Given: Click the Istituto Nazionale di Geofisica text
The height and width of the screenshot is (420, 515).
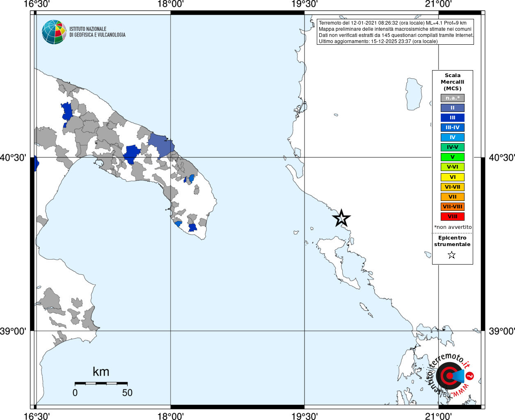Looking at the screenshot, I should (x=97, y=32).
